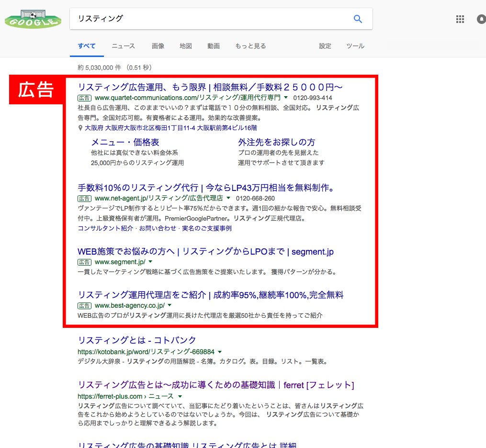Screen dimensions: 486x448
Task: Click the 約 5,030,000 件 result count
Action: pos(114,67)
